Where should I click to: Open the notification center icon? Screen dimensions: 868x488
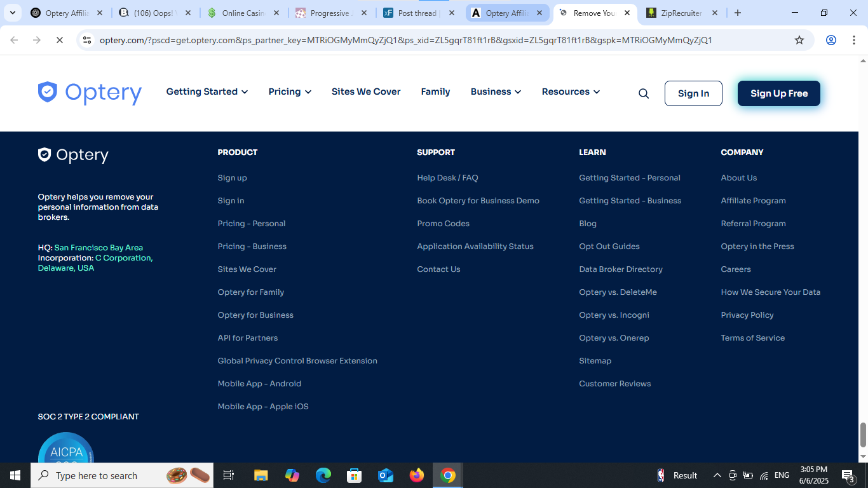[x=848, y=475]
